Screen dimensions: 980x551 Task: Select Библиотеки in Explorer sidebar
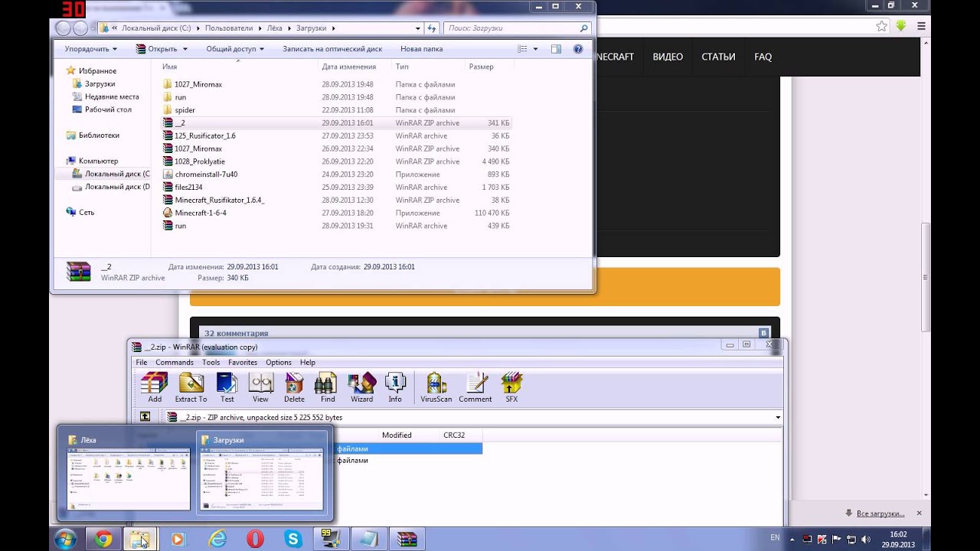[99, 135]
